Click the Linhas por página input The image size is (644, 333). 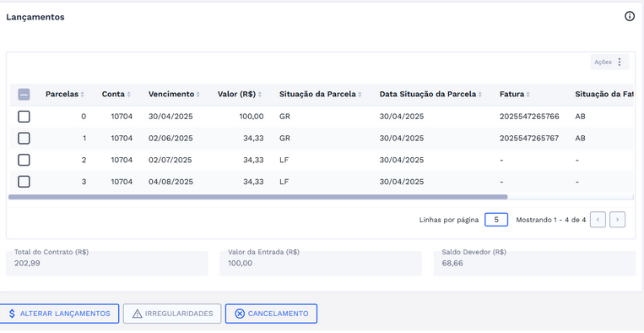tap(496, 220)
